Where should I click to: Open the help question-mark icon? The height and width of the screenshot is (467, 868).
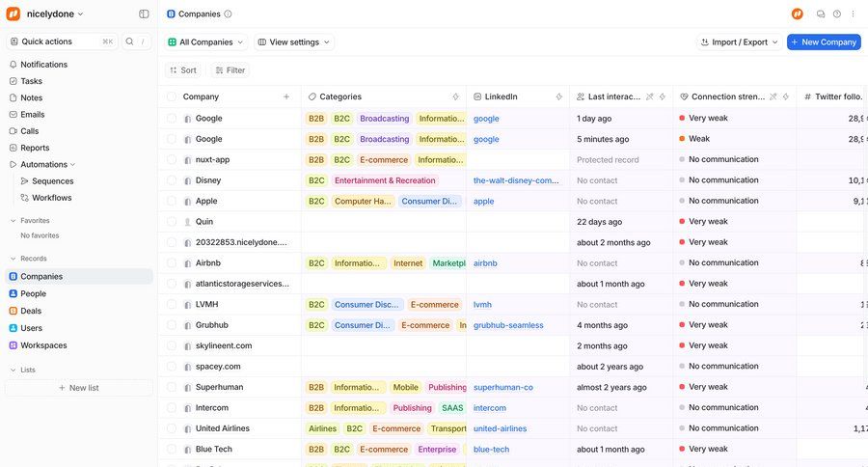pyautogui.click(x=837, y=14)
